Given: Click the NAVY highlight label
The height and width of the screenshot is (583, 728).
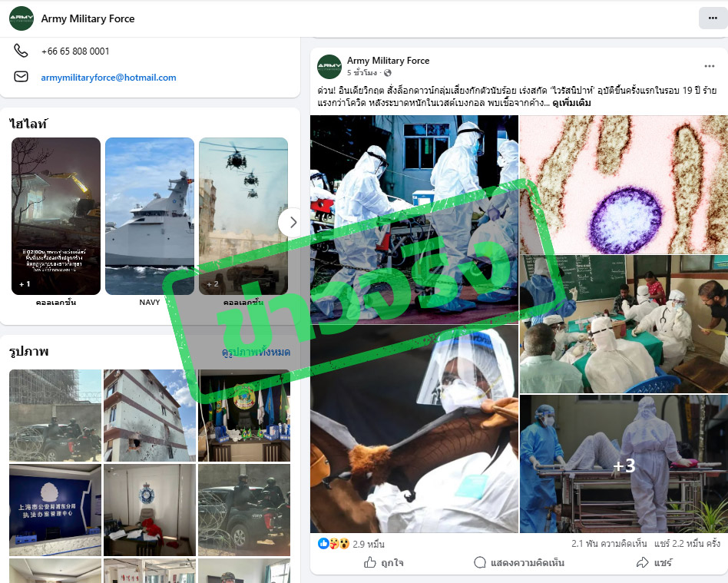Looking at the screenshot, I should (150, 302).
